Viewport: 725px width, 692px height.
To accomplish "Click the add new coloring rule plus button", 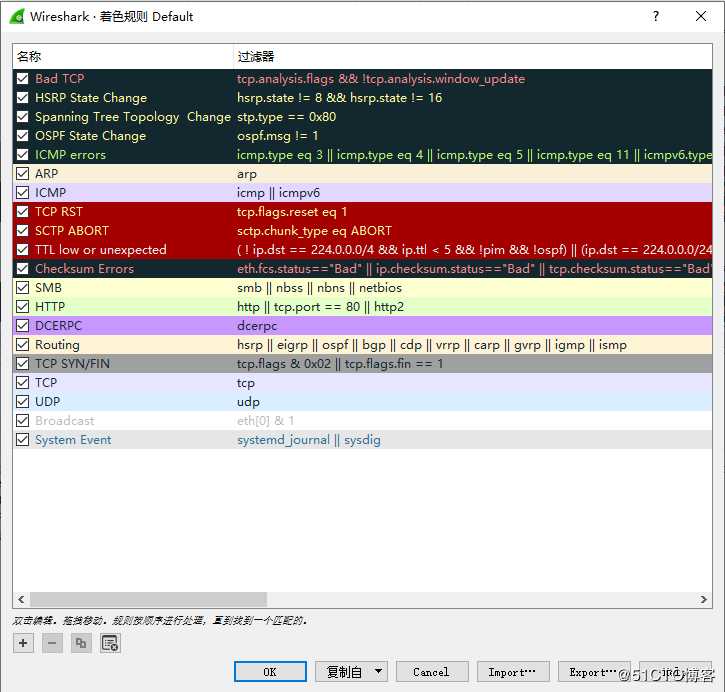I will click(23, 643).
